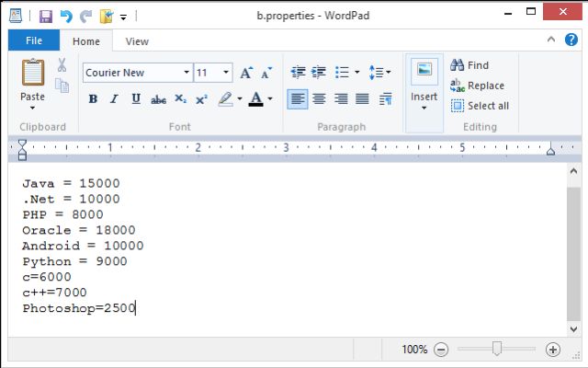Switch to the Home ribbon tab
The height and width of the screenshot is (368, 588).
(x=86, y=41)
